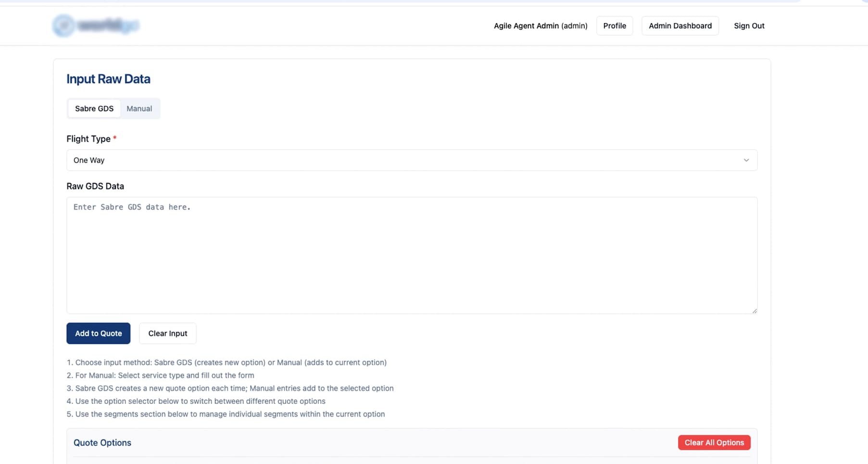Screen dimensions: 868x464
Task: Click the Input Raw Data heading
Action: click(x=108, y=79)
